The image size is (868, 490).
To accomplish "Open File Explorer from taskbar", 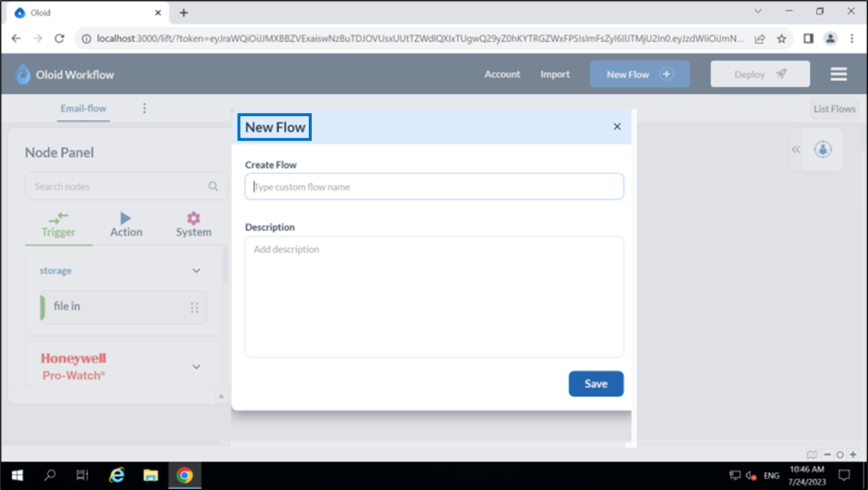I will pos(151,475).
